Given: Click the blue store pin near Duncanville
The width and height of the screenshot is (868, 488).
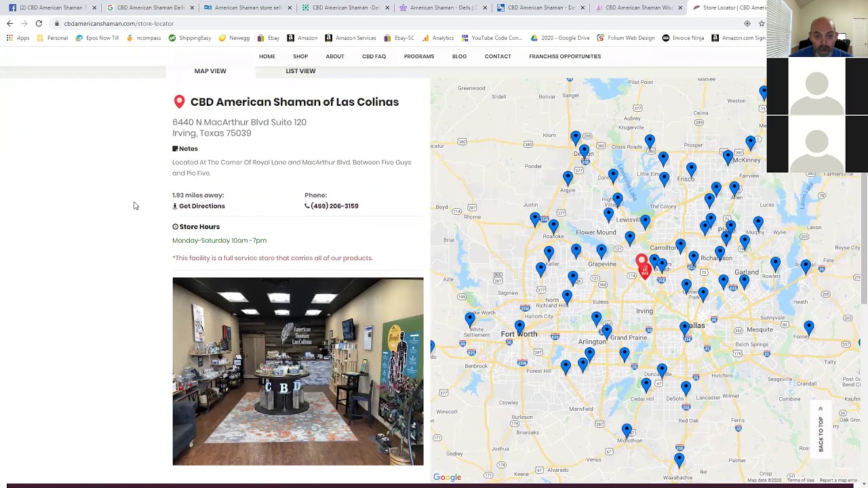Looking at the screenshot, I should (662, 371).
